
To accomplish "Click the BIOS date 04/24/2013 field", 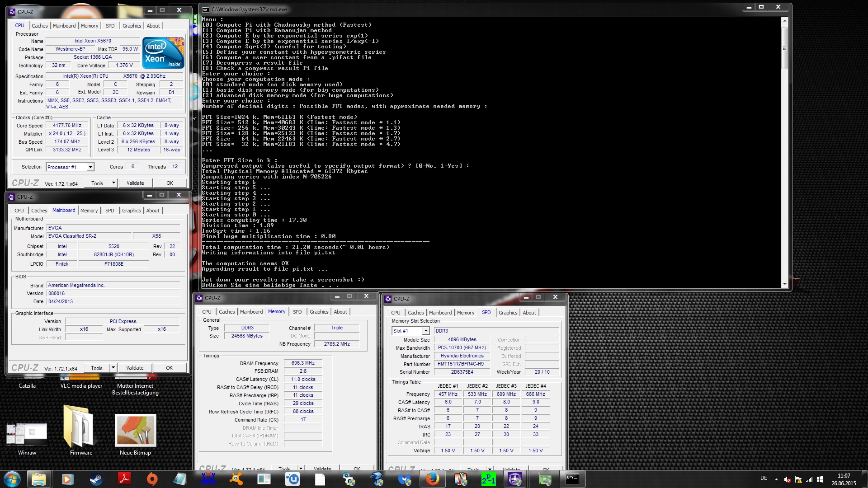I will 113,301.
